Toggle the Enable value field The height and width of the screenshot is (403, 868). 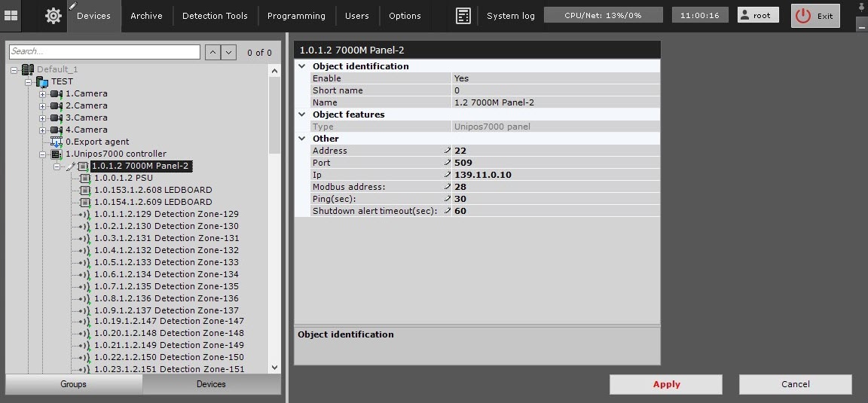click(x=555, y=78)
